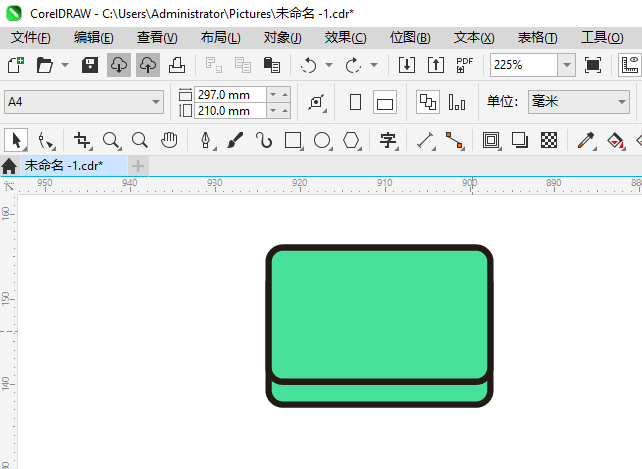The height and width of the screenshot is (469, 642).
Task: Select the Zoom magnifier tool with flyout
Action: coord(112,140)
